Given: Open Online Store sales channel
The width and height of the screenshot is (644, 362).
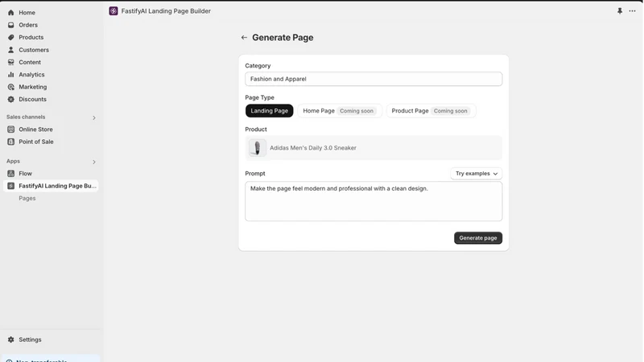Looking at the screenshot, I should 35,130.
